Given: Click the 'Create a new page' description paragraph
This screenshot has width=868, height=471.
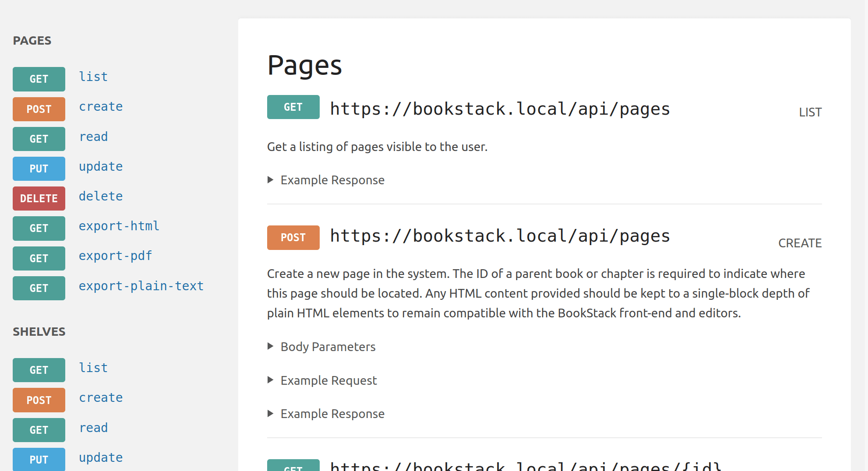Looking at the screenshot, I should pos(539,293).
